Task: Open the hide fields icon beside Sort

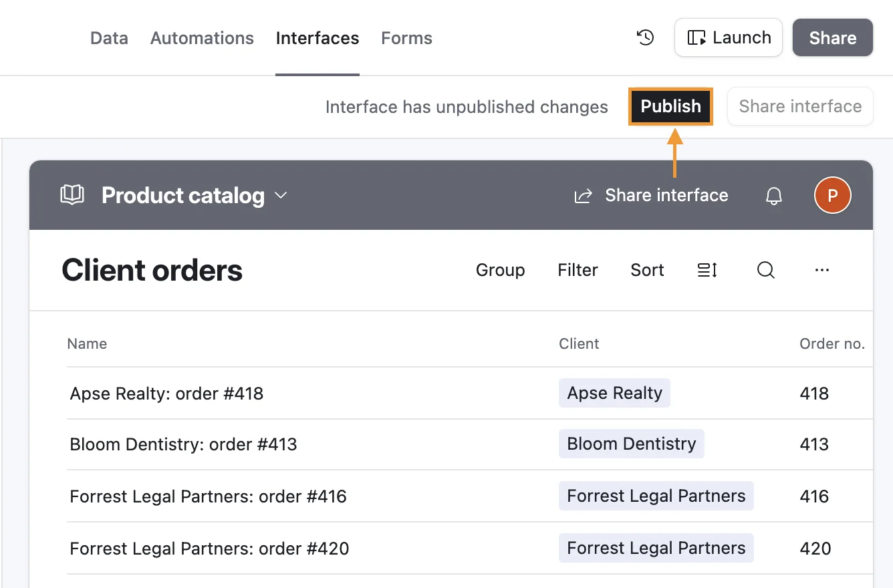Action: coord(707,270)
